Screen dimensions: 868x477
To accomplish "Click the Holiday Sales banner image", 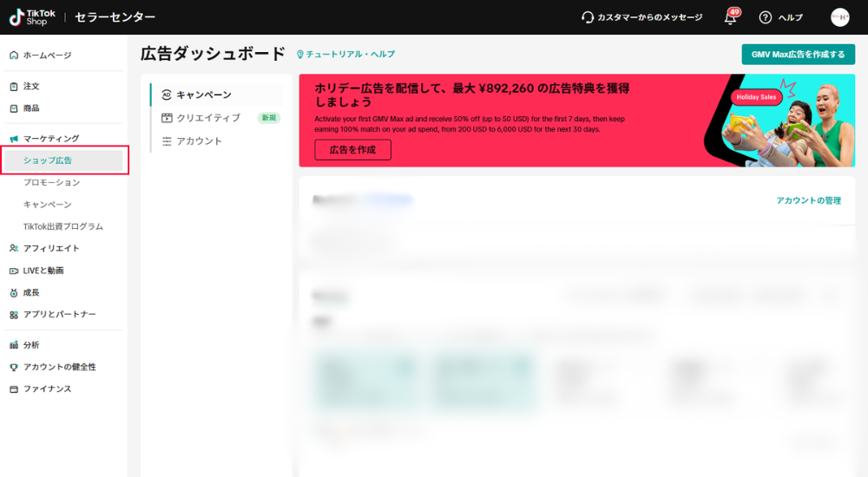I will pyautogui.click(x=779, y=121).
